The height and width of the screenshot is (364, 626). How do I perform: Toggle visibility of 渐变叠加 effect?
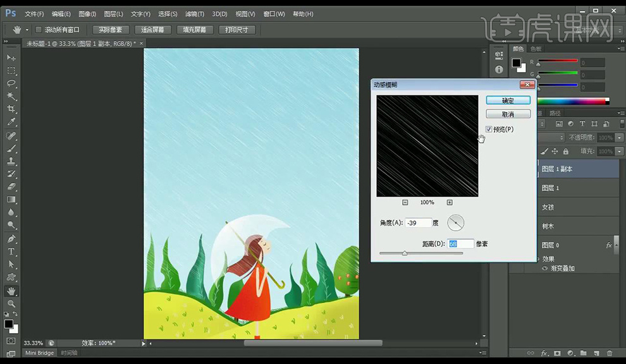[x=544, y=269]
